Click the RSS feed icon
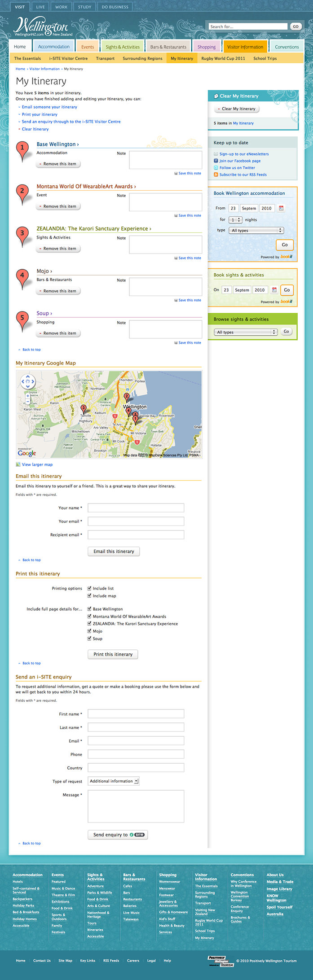Image resolution: width=313 pixels, height=980 pixels. click(216, 175)
